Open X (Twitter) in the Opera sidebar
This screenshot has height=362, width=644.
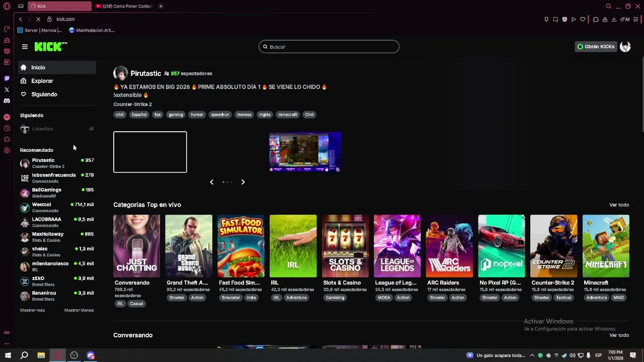click(x=7, y=89)
